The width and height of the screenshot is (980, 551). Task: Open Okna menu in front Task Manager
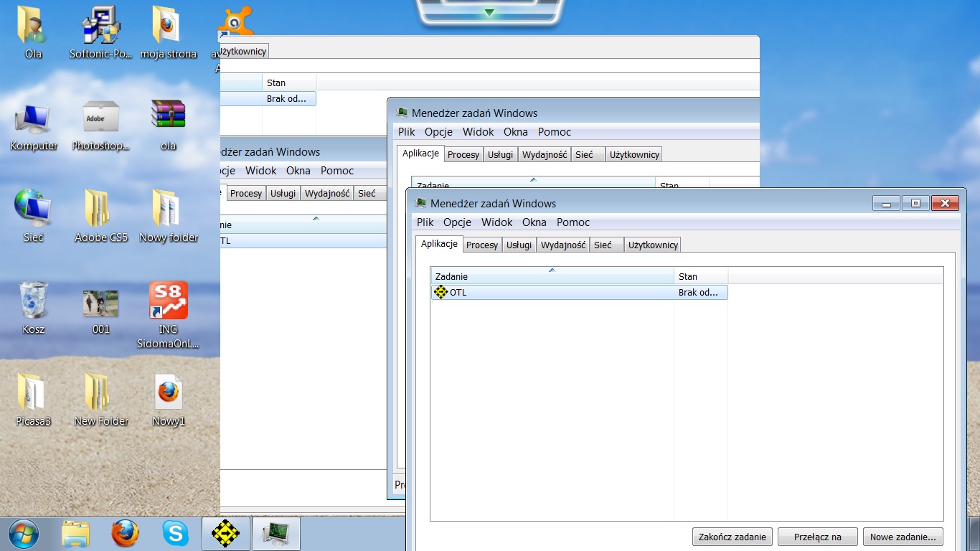tap(534, 222)
